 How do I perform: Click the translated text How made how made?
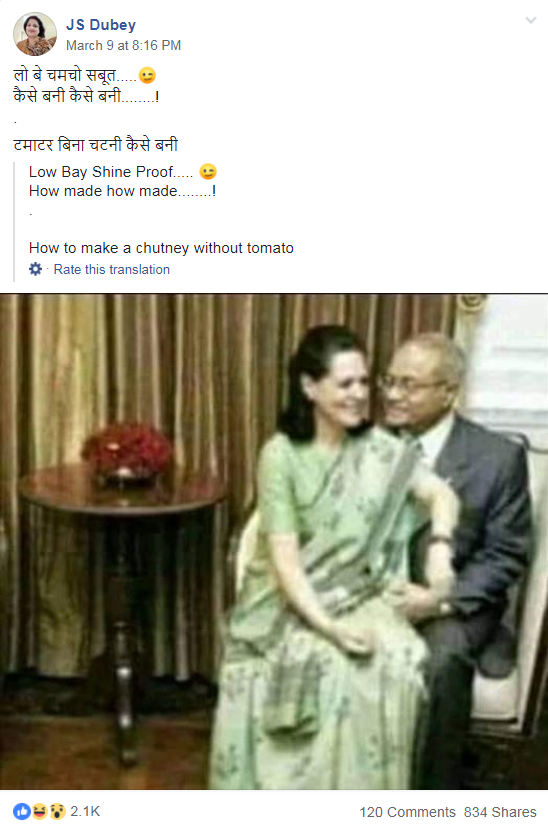[123, 191]
